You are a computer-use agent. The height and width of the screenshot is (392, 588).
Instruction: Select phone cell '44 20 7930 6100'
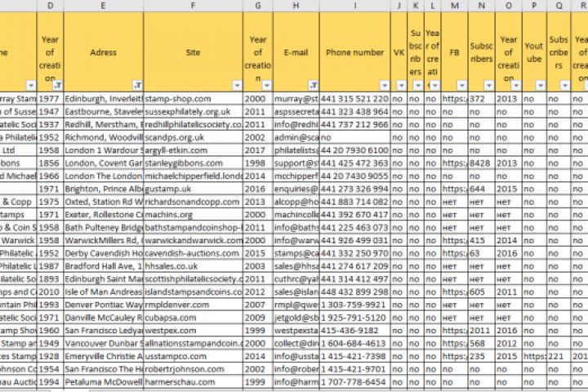(x=354, y=150)
